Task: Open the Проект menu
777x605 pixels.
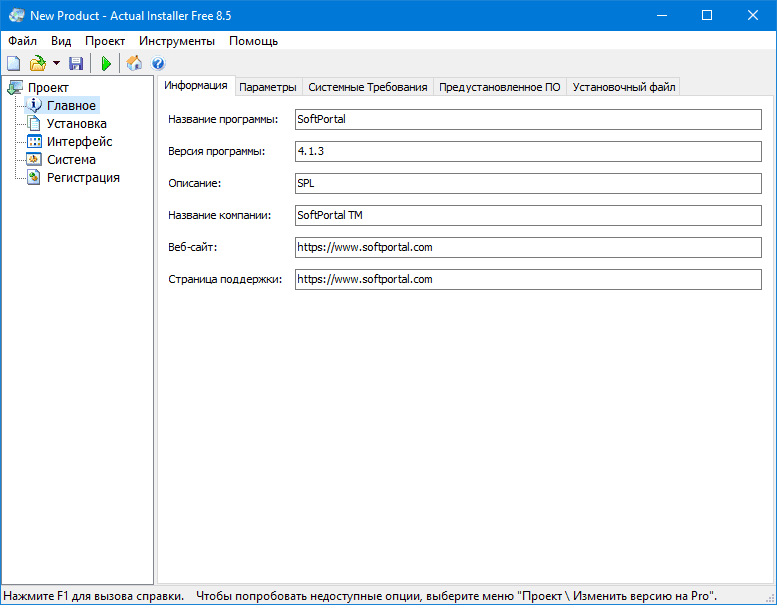Action: tap(105, 41)
